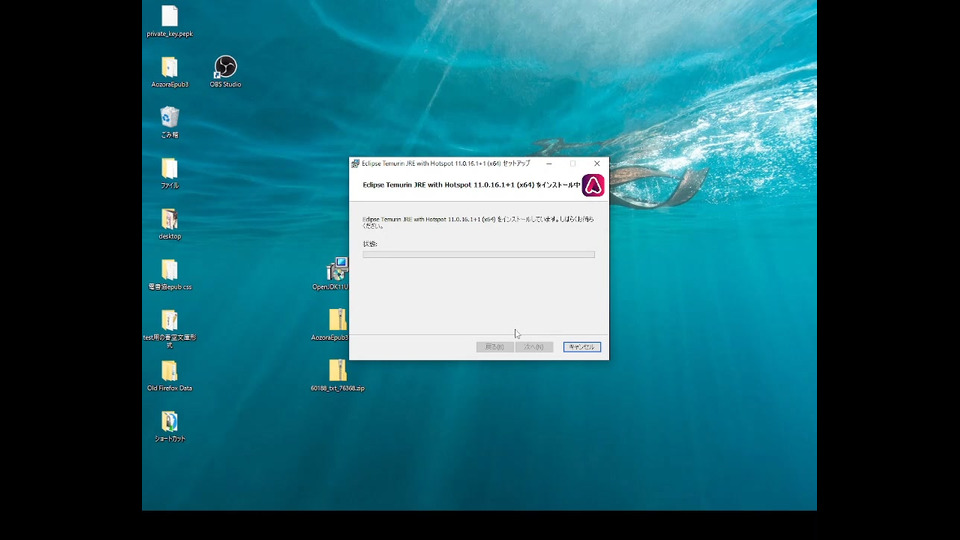This screenshot has width=960, height=540.
Task: Open the AozoraEpub3 folder below private_key.pepk
Action: pyautogui.click(x=170, y=67)
